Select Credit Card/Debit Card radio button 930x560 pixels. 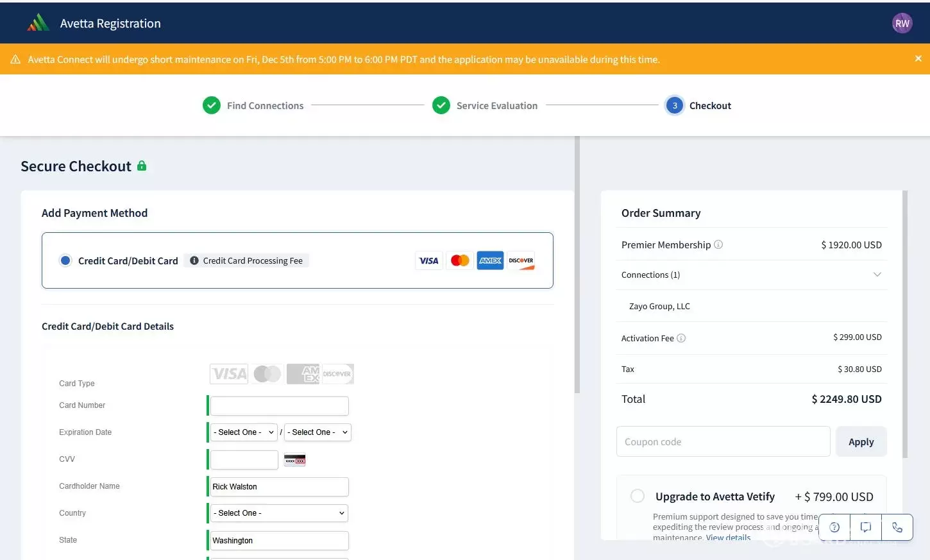(x=65, y=260)
